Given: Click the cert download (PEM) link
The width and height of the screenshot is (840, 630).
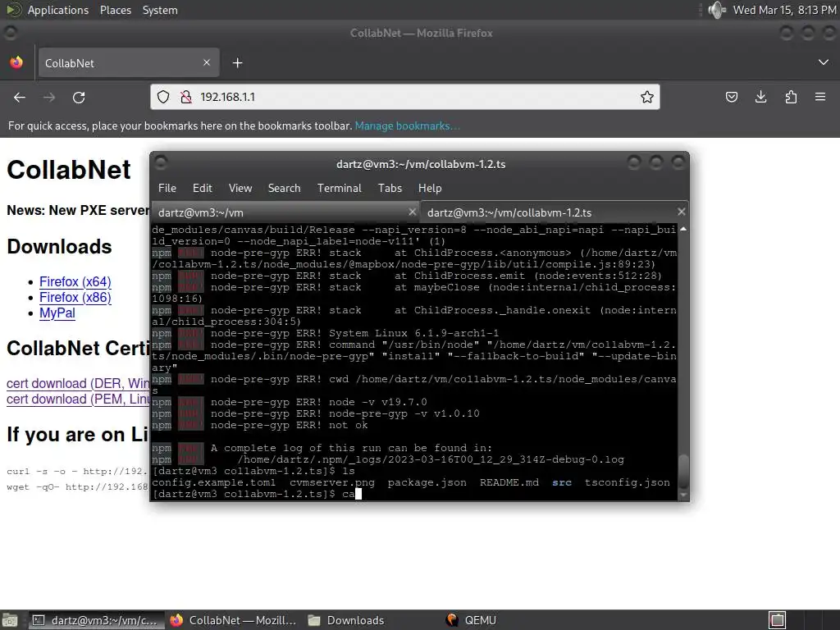Looking at the screenshot, I should (78, 399).
